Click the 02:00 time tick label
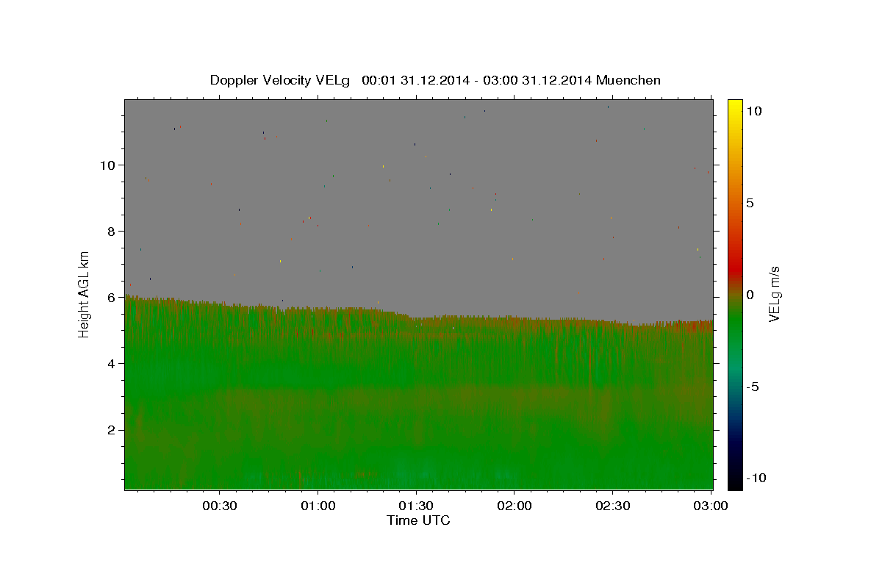882x588 pixels. tap(514, 506)
